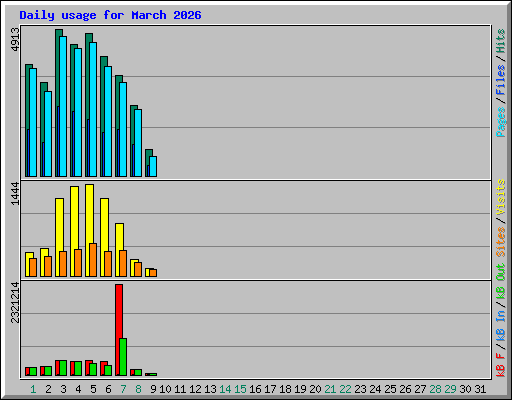
Task: Click the day 1 axis label
Action: 33,389
